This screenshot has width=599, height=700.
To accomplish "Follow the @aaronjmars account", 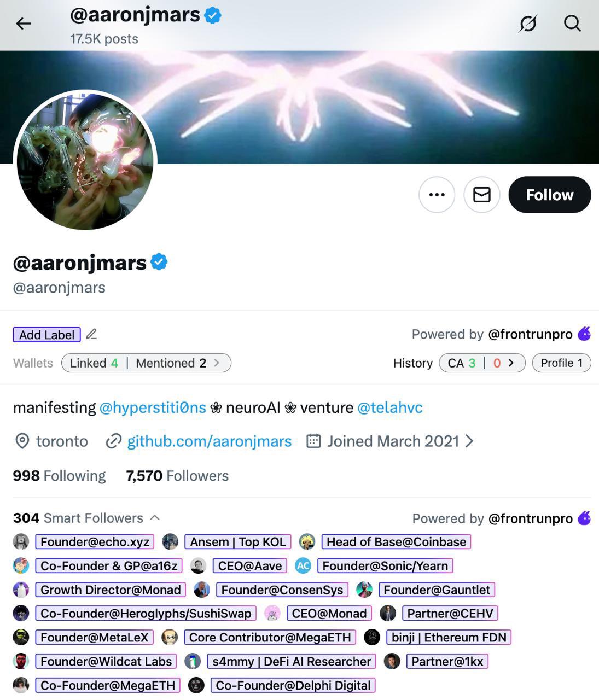I will pos(550,195).
